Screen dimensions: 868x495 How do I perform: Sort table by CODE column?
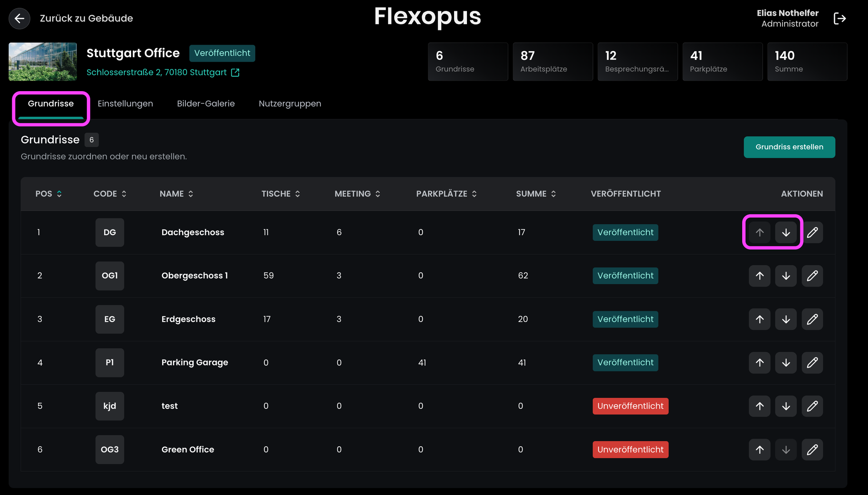point(110,194)
